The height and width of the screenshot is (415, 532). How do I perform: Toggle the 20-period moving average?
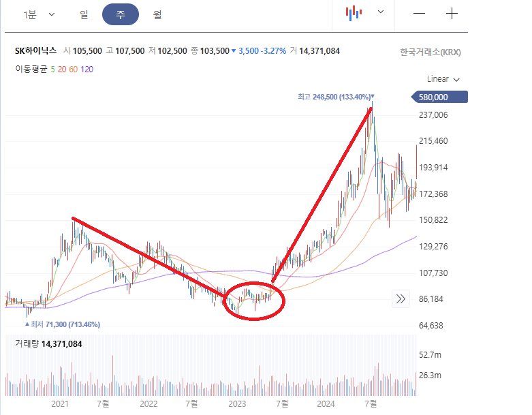tap(63, 69)
